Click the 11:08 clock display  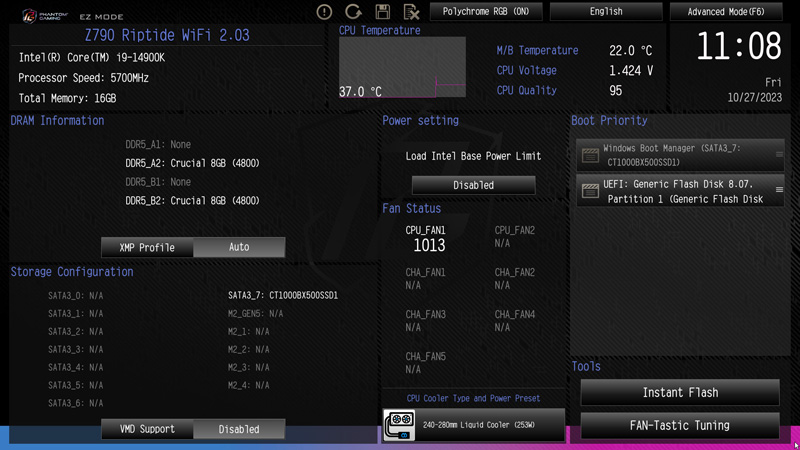point(738,46)
